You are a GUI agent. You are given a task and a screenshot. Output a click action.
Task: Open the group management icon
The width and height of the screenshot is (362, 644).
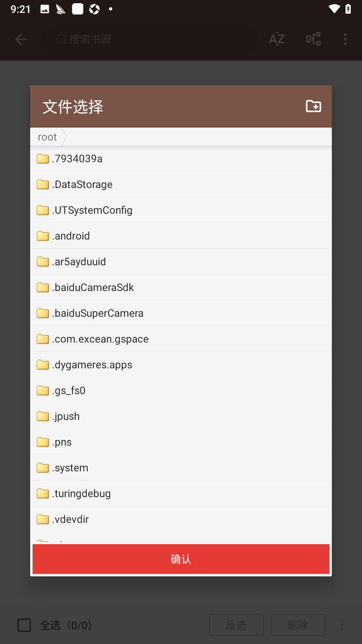click(x=313, y=39)
